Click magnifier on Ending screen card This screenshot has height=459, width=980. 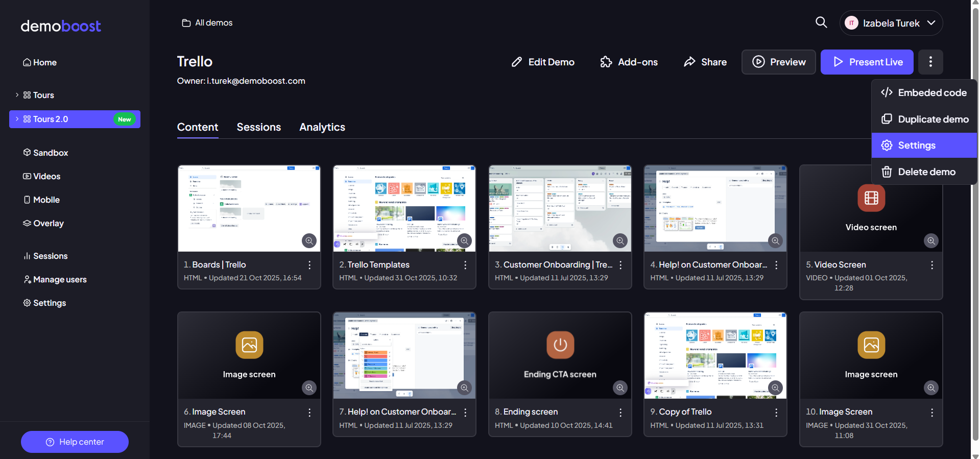point(620,388)
